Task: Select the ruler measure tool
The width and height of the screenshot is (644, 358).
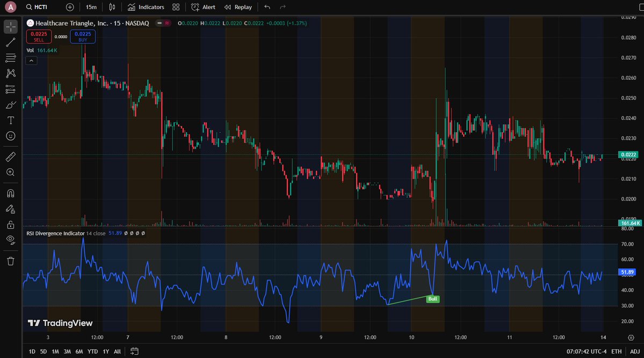Action: [x=11, y=156]
